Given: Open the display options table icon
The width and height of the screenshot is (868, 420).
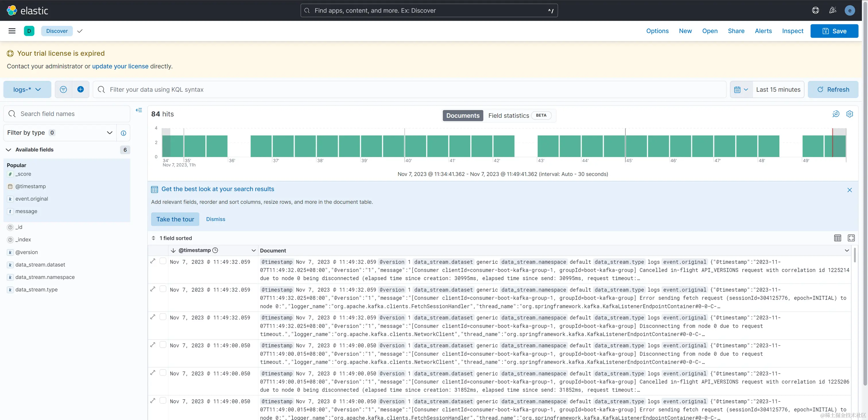Looking at the screenshot, I should tap(837, 238).
